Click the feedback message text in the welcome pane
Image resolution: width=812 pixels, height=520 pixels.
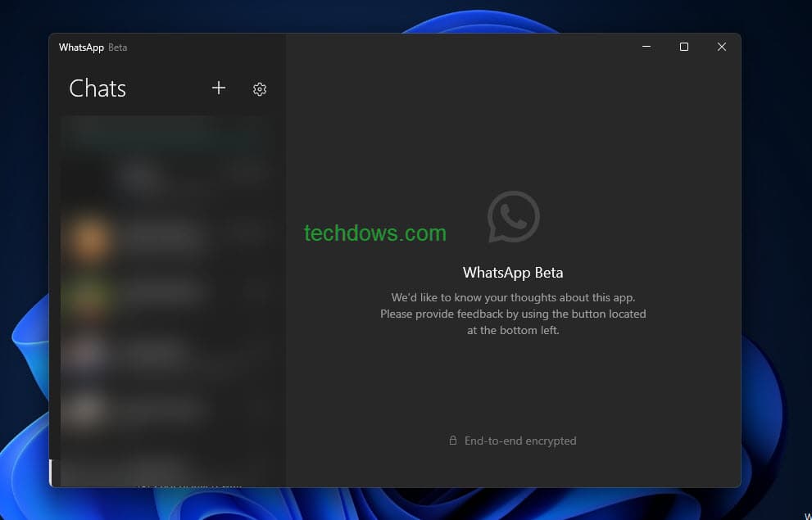(513, 314)
